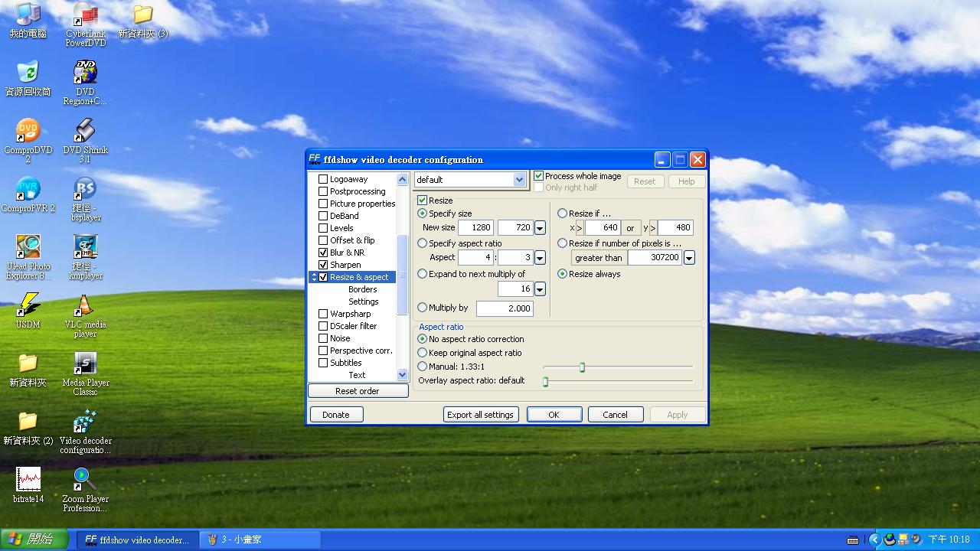Select Picture properties in filter list

point(362,204)
